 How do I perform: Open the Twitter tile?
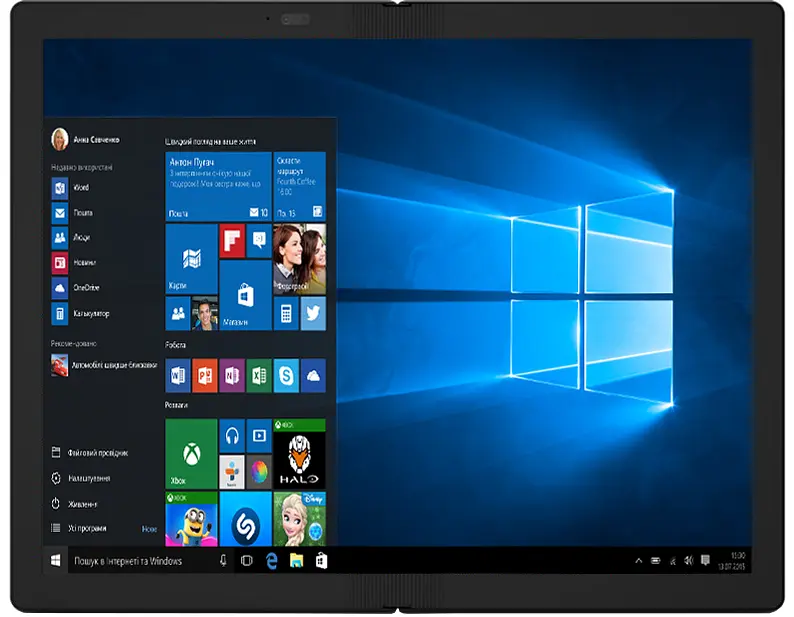click(313, 313)
